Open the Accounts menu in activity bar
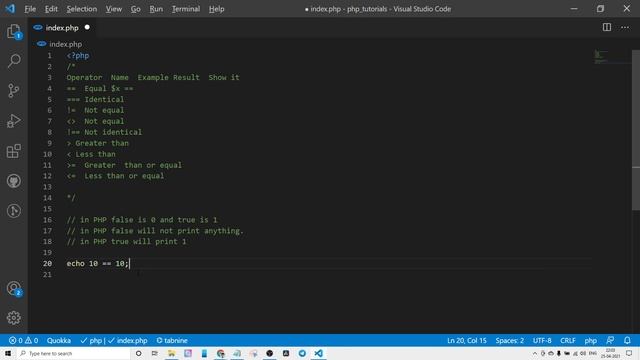Screen dimensions: 640x360 click(13, 289)
